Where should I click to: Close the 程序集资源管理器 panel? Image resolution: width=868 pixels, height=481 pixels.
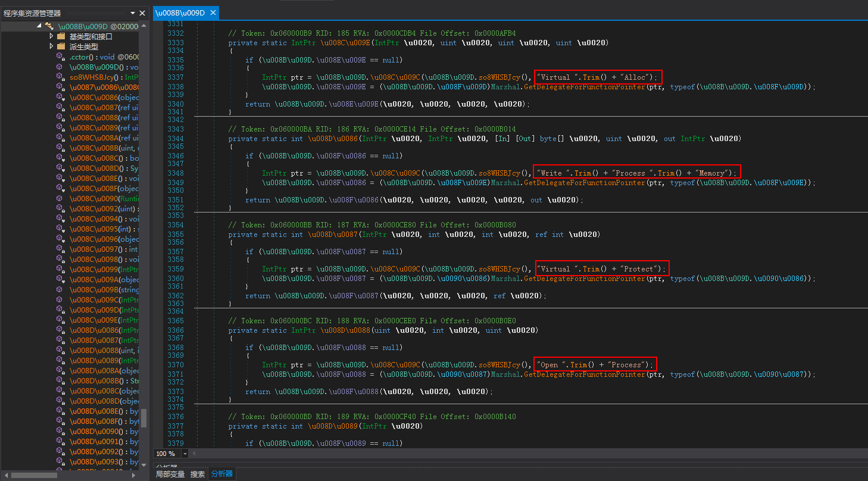pos(142,13)
